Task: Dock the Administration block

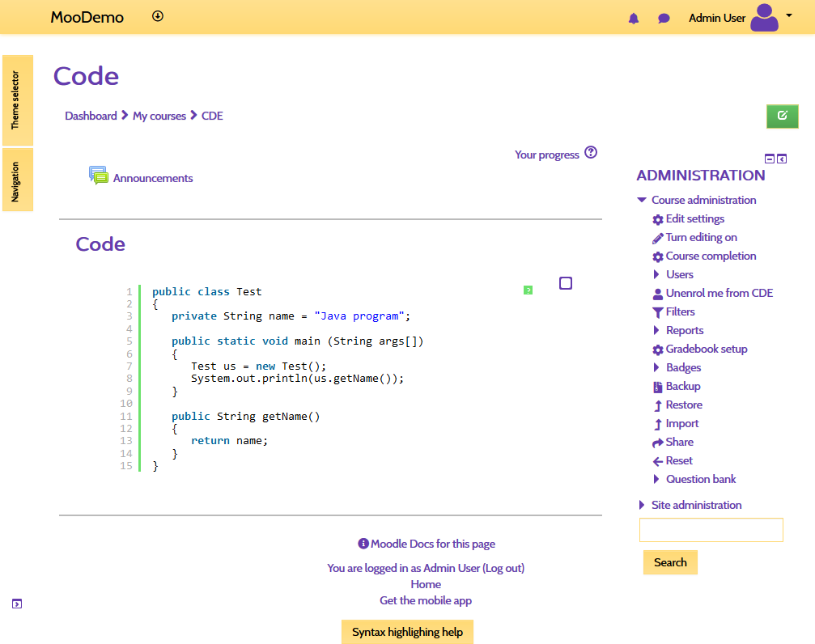Action: [x=782, y=159]
